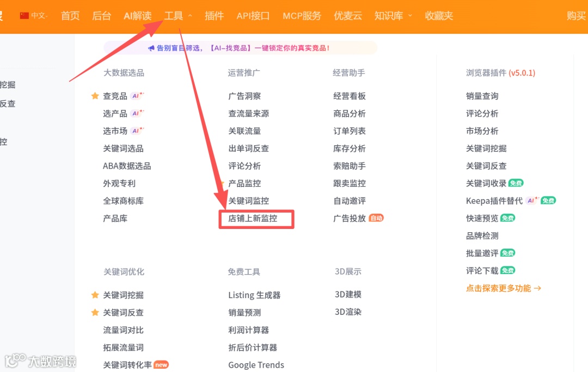The width and height of the screenshot is (588, 372).
Task: Open 产品监控 under 运营推广
Action: (x=244, y=183)
